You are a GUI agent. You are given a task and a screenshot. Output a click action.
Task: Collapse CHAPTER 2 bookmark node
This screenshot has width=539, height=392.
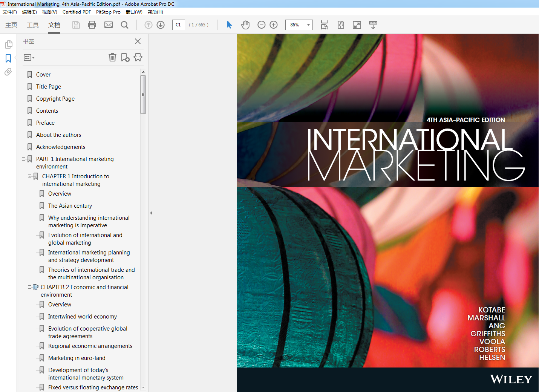click(x=30, y=287)
